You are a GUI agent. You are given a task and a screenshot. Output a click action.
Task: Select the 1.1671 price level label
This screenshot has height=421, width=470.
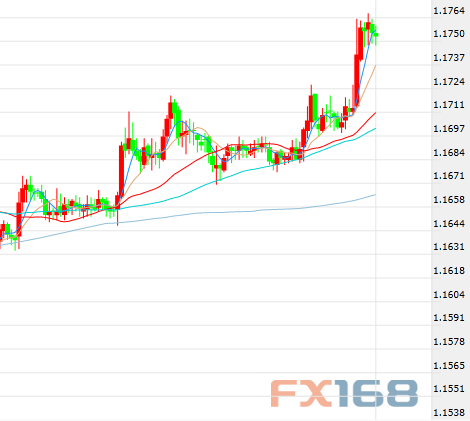tap(449, 175)
